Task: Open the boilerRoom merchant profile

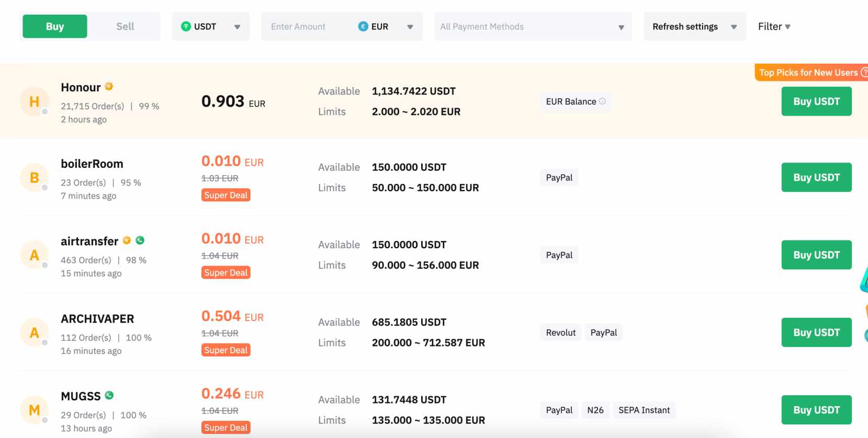Action: tap(92, 164)
